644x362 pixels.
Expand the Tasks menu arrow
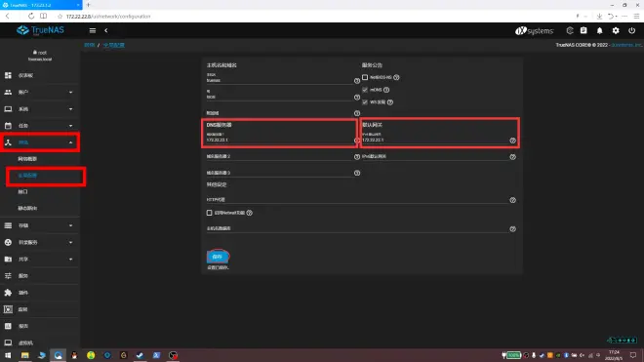(70, 126)
